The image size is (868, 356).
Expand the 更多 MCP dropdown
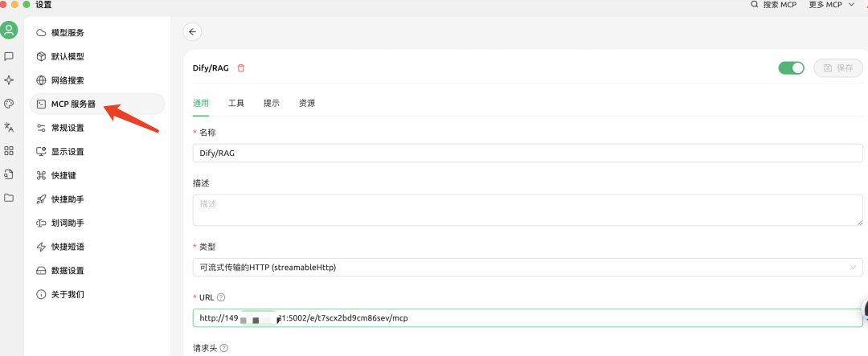click(x=832, y=5)
